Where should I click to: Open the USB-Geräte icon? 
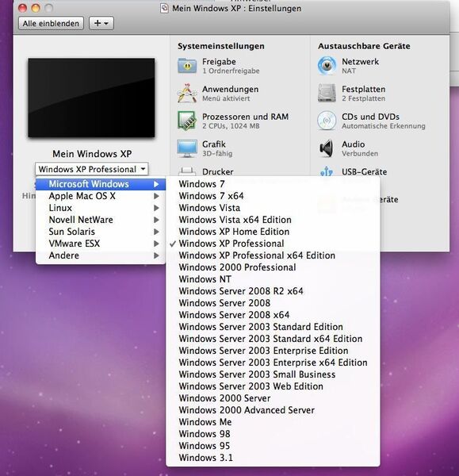pos(327,171)
